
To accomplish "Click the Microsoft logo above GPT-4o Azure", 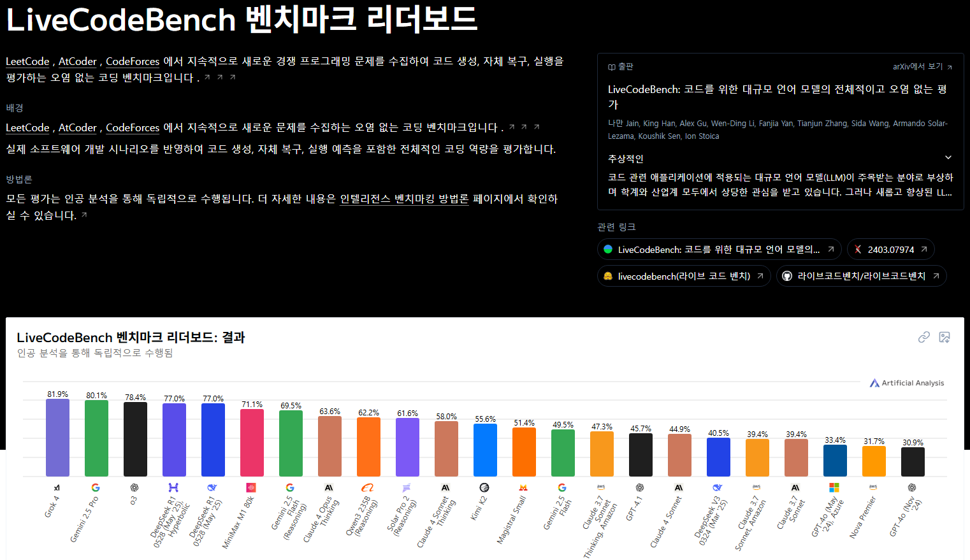I will tap(834, 487).
